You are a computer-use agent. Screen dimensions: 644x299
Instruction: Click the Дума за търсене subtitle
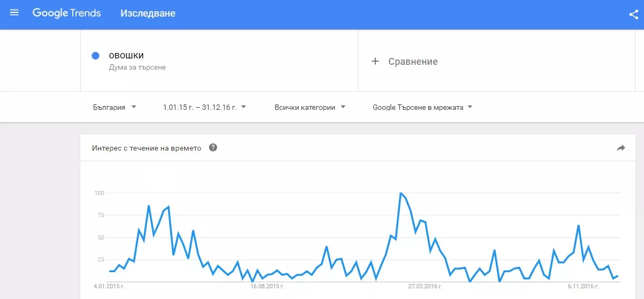(x=137, y=68)
